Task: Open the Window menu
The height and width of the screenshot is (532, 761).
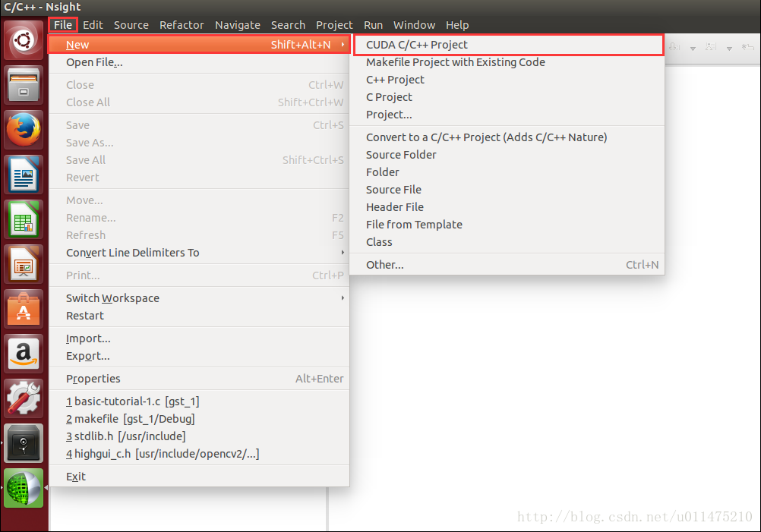Action: (x=414, y=25)
